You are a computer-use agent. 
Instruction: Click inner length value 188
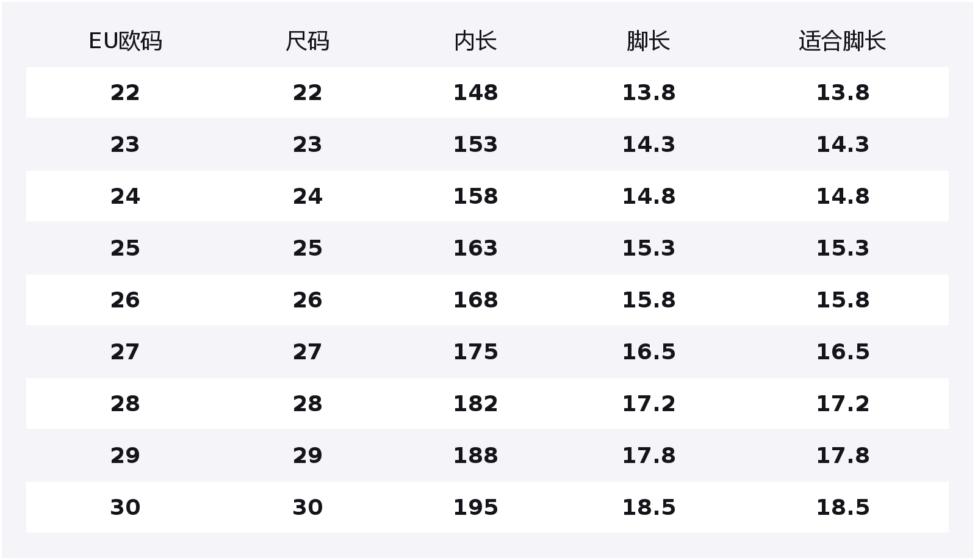pos(475,456)
